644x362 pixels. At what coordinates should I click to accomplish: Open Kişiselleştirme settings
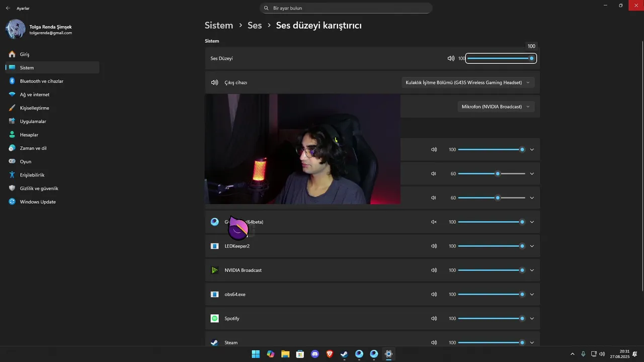coord(52,108)
